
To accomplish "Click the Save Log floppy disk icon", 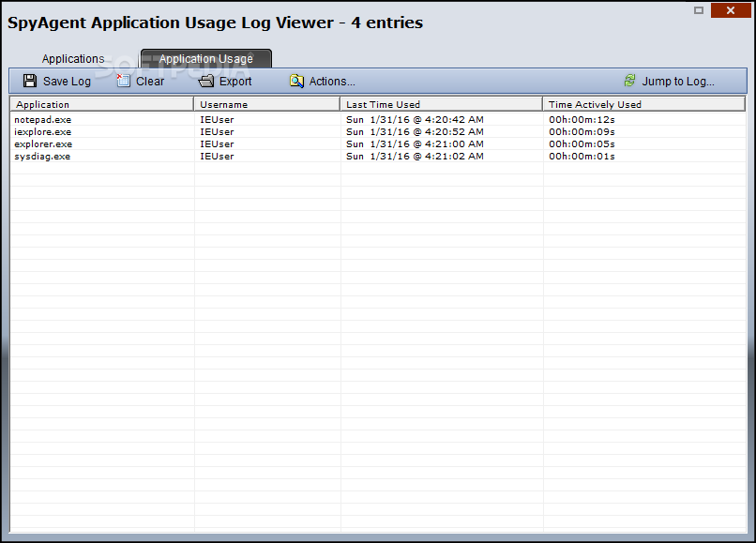I will click(30, 81).
